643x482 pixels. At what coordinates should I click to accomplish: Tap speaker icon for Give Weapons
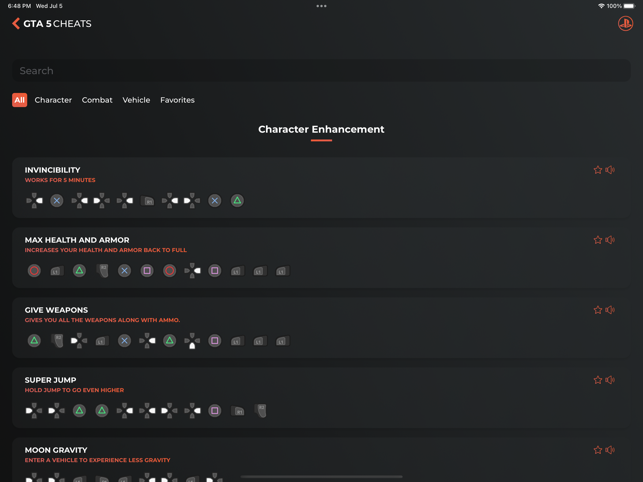click(610, 310)
